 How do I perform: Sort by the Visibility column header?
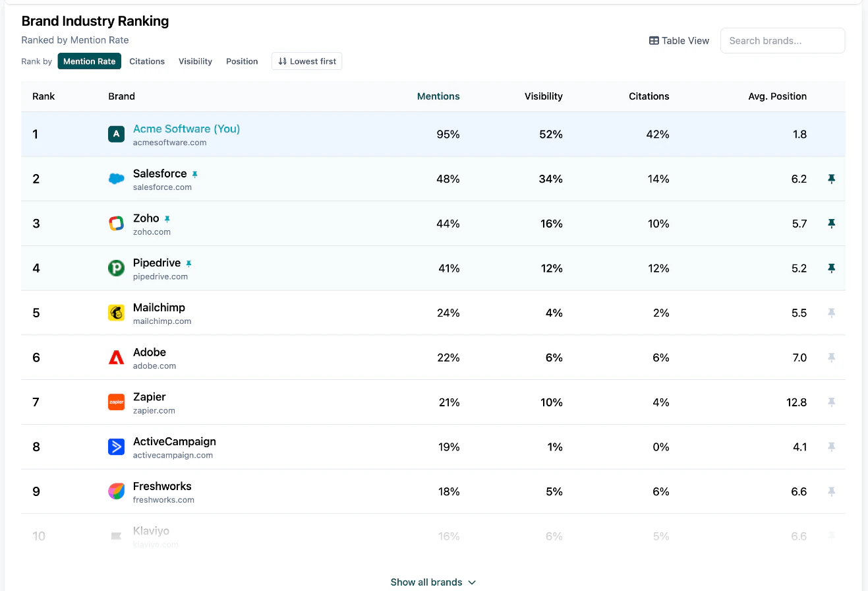tap(544, 96)
